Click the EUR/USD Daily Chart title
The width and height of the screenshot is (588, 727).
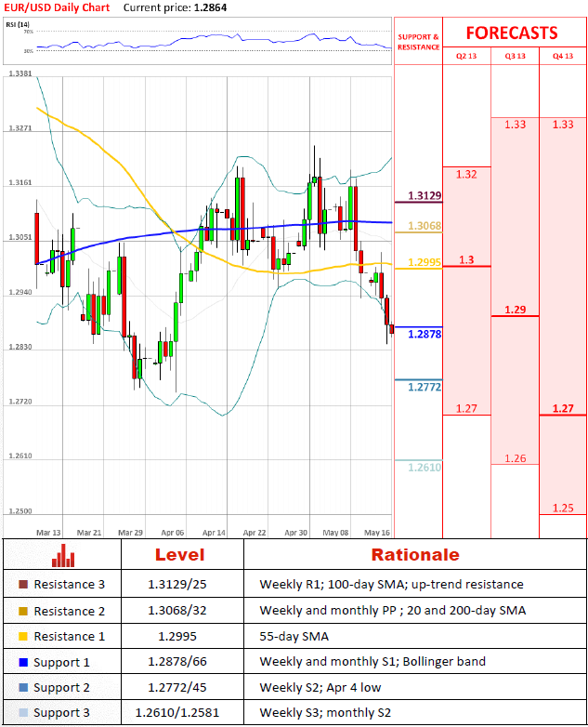tap(57, 7)
